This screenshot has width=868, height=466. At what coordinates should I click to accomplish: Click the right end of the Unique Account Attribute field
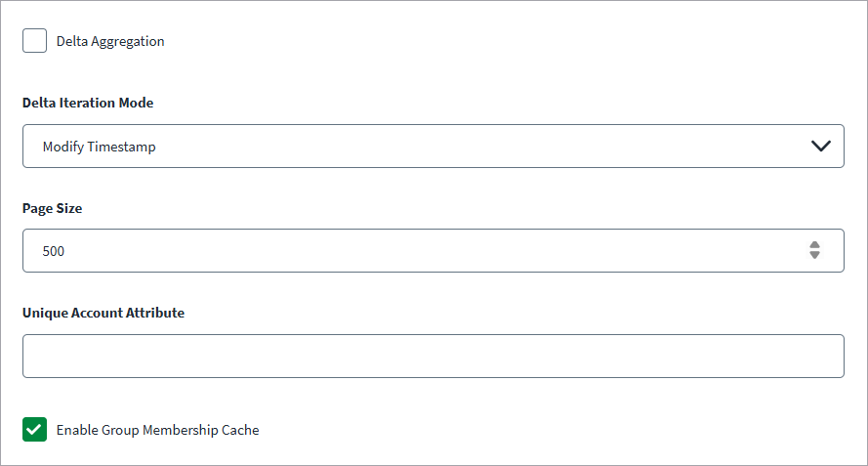point(825,356)
